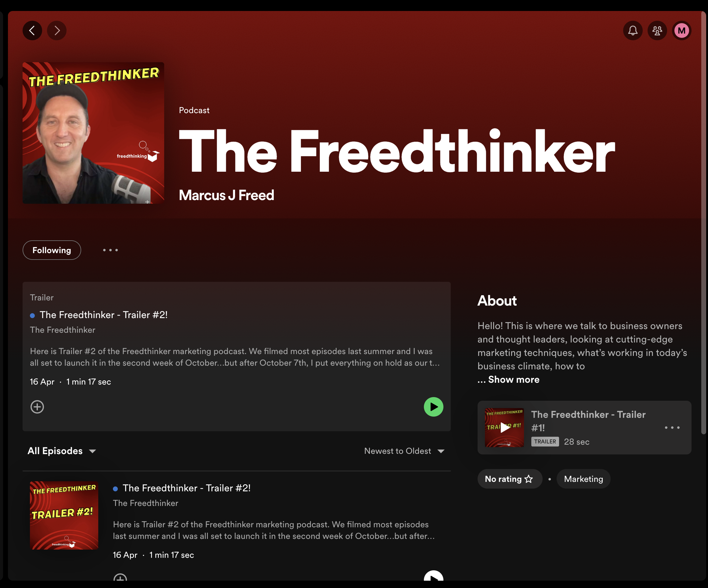Open The Freedthinker - Trailer #2! title in card

[103, 315]
